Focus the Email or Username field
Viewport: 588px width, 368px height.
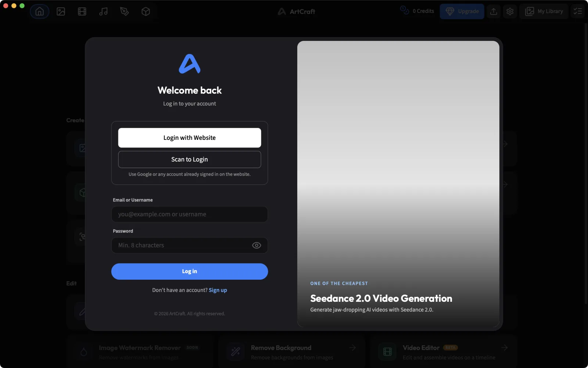(x=190, y=214)
